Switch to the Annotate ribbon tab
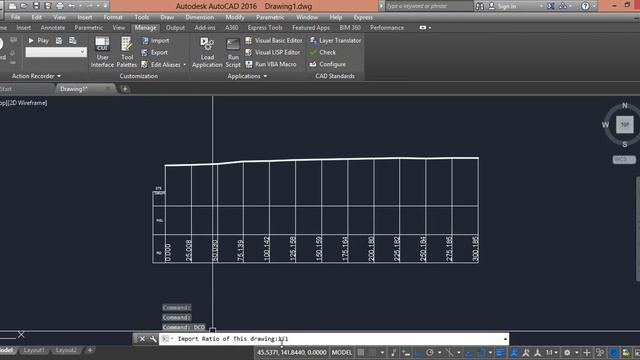This screenshot has height=360, width=640. pyautogui.click(x=53, y=28)
